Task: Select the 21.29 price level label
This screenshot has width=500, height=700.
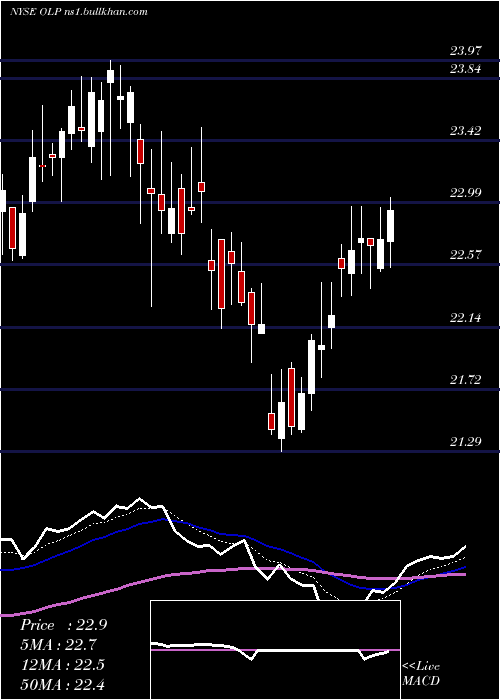Action: click(x=466, y=442)
